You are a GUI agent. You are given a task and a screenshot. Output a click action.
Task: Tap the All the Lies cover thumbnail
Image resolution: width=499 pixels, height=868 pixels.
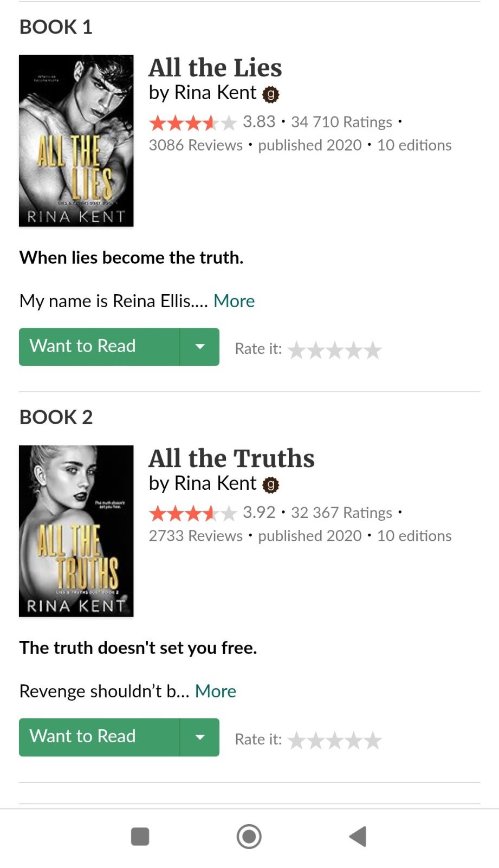76,140
